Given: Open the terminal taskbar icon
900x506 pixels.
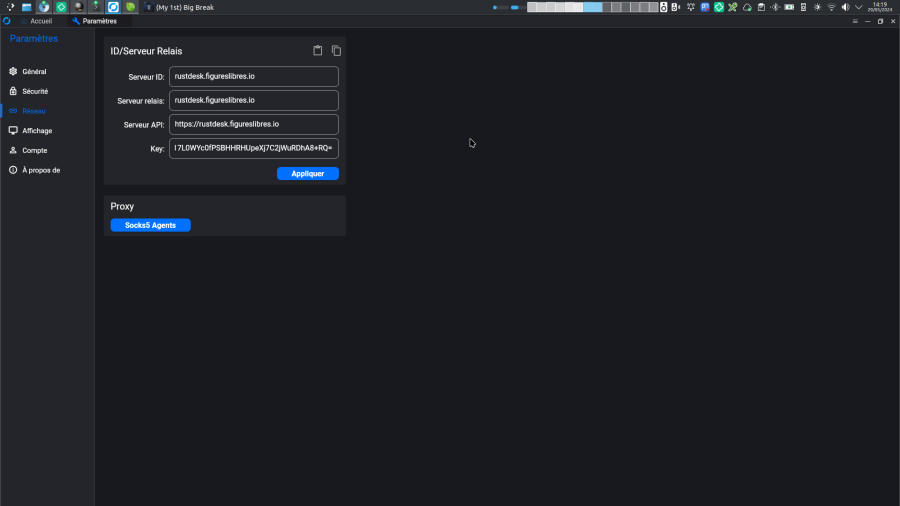Looking at the screenshot, I should [x=96, y=7].
